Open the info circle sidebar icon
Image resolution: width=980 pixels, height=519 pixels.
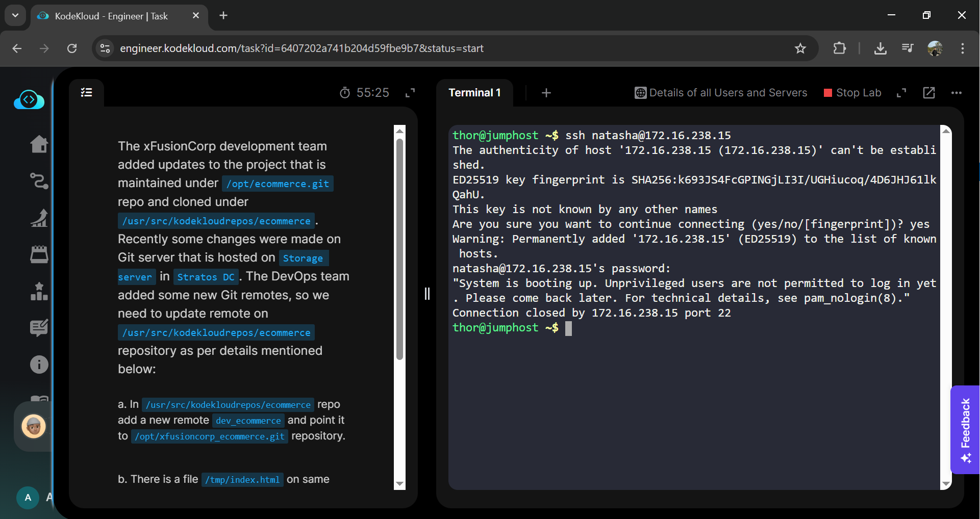point(39,365)
